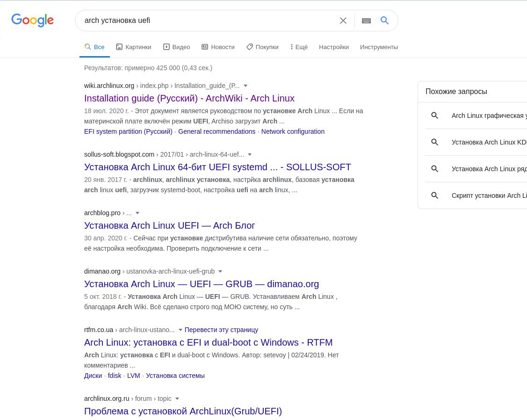527x420 pixels.
Task: Open 'Установка Arch Linux 64-бит UEFI systemd' result
Action: click(x=217, y=167)
